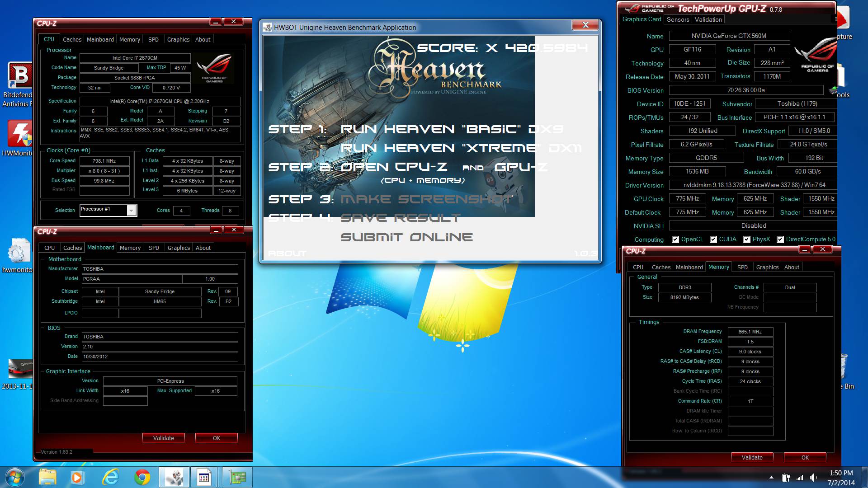The image size is (868, 488).
Task: Open network signal tray icon
Action: click(x=800, y=478)
